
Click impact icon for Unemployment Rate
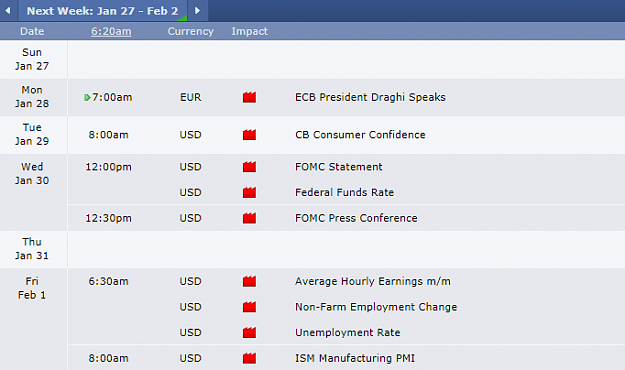tap(250, 333)
